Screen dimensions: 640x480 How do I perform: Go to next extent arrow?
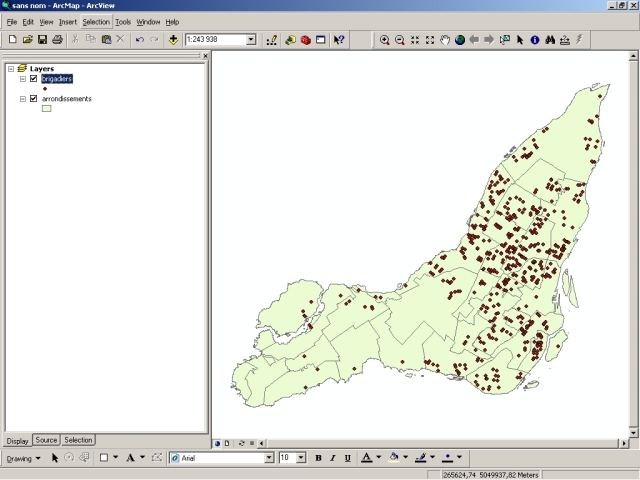(489, 40)
